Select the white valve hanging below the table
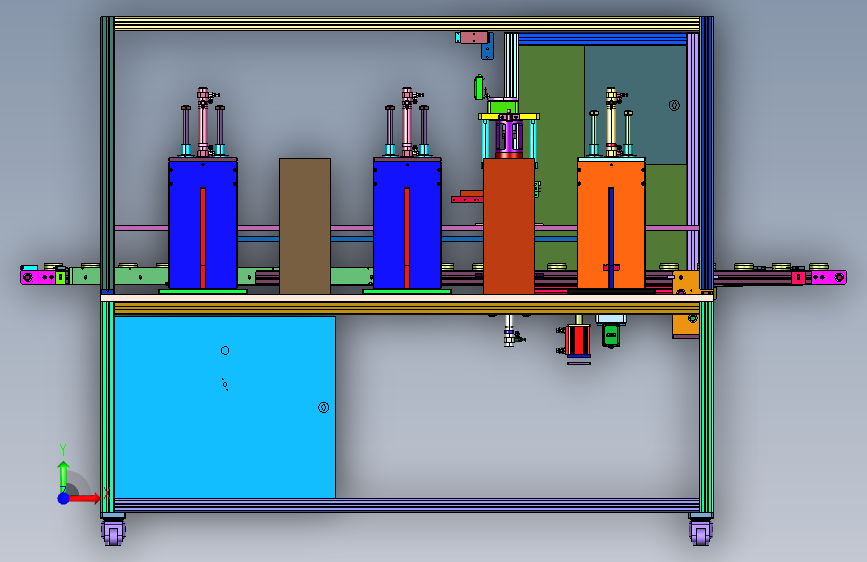 (509, 331)
